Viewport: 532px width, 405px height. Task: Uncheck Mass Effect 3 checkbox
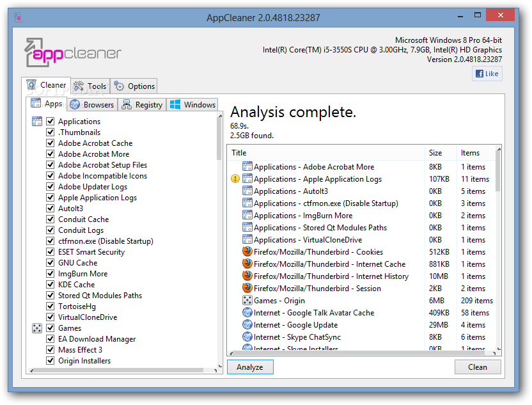51,350
